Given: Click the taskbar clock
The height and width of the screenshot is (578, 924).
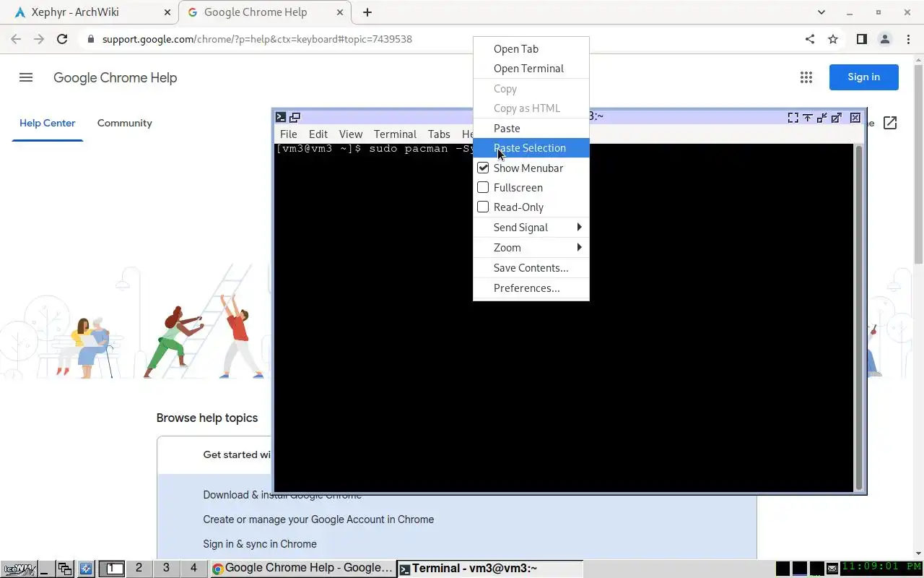Looking at the screenshot, I should pyautogui.click(x=882, y=567).
